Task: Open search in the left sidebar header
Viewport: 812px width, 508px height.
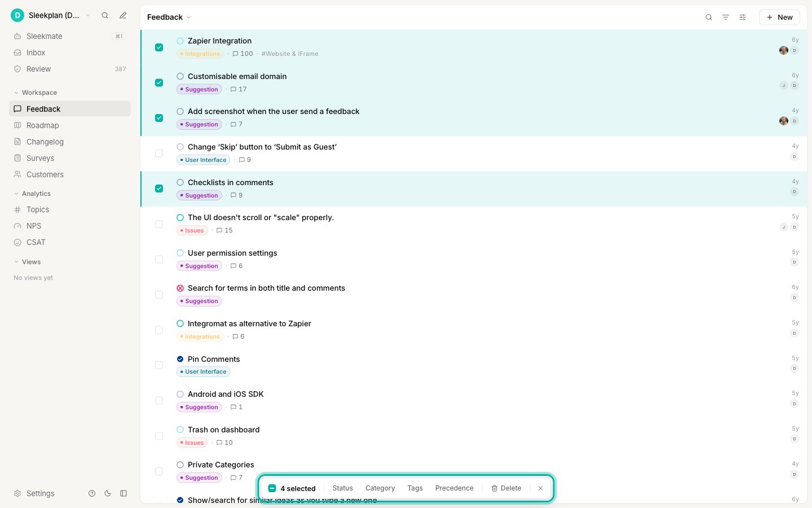Action: [105, 15]
